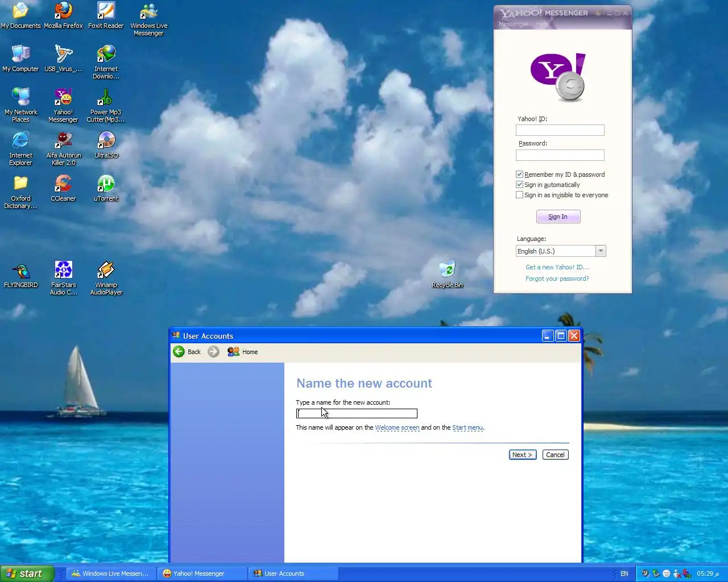Open the Help menu in Yahoo Messenger
This screenshot has height=582, width=728.
click(x=542, y=24)
